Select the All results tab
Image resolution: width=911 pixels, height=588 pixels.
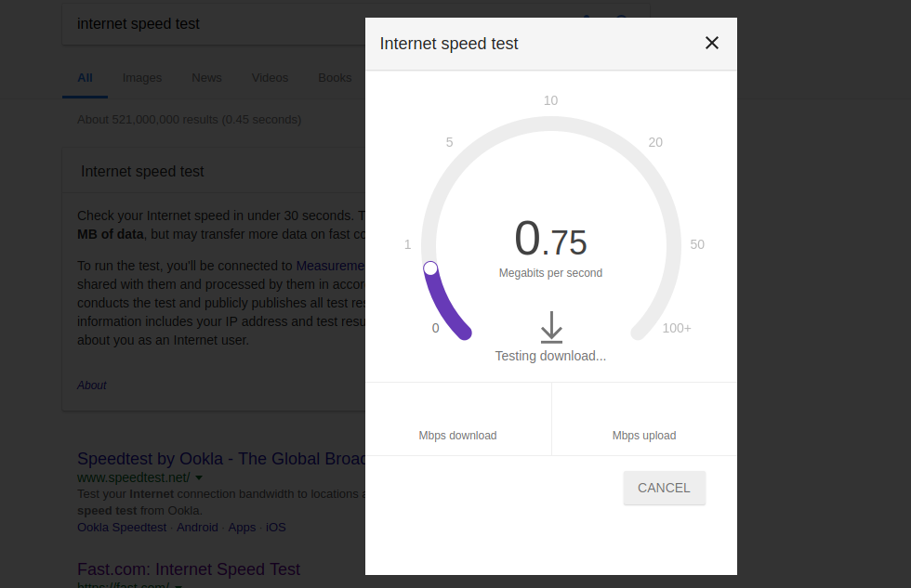[85, 78]
